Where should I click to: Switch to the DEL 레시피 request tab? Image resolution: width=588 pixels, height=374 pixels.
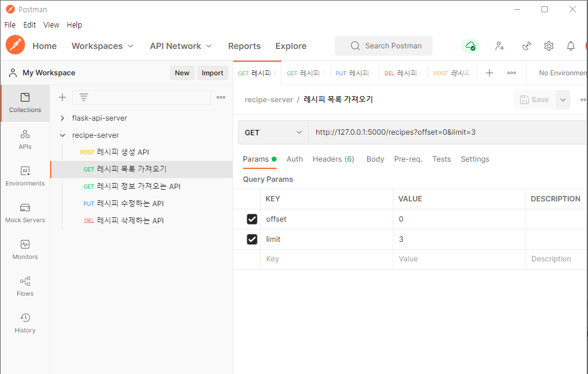coord(403,73)
